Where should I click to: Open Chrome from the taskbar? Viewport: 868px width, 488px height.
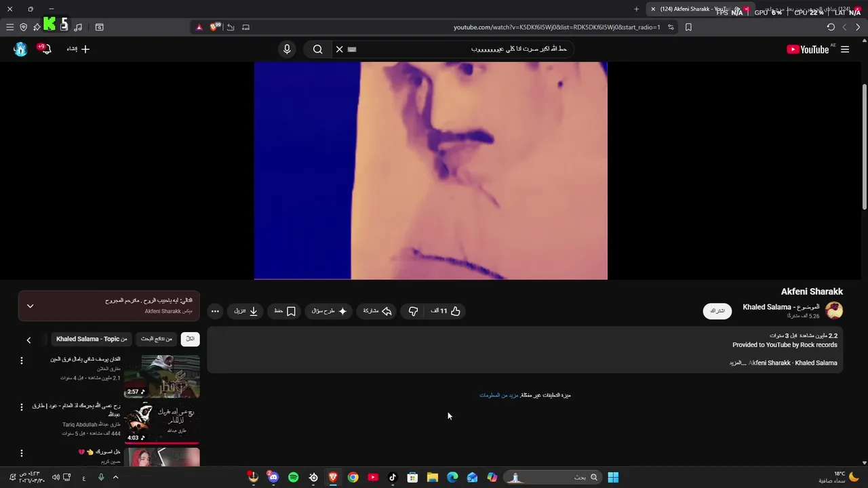click(x=353, y=477)
